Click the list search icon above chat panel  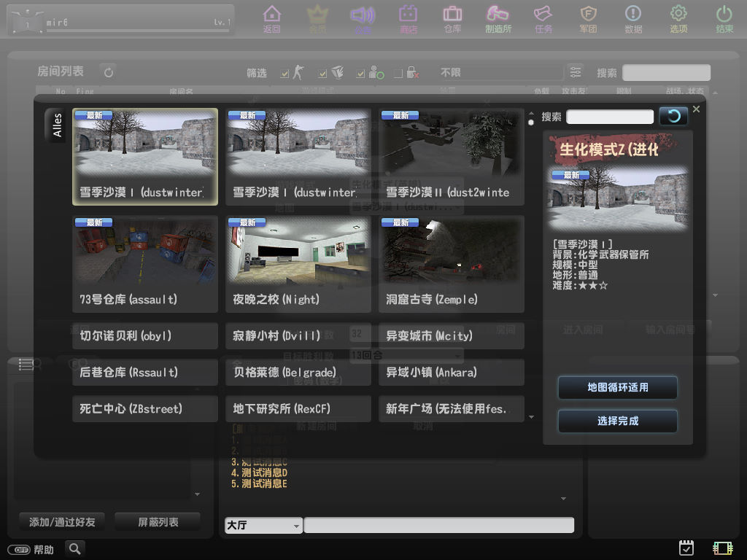click(29, 365)
